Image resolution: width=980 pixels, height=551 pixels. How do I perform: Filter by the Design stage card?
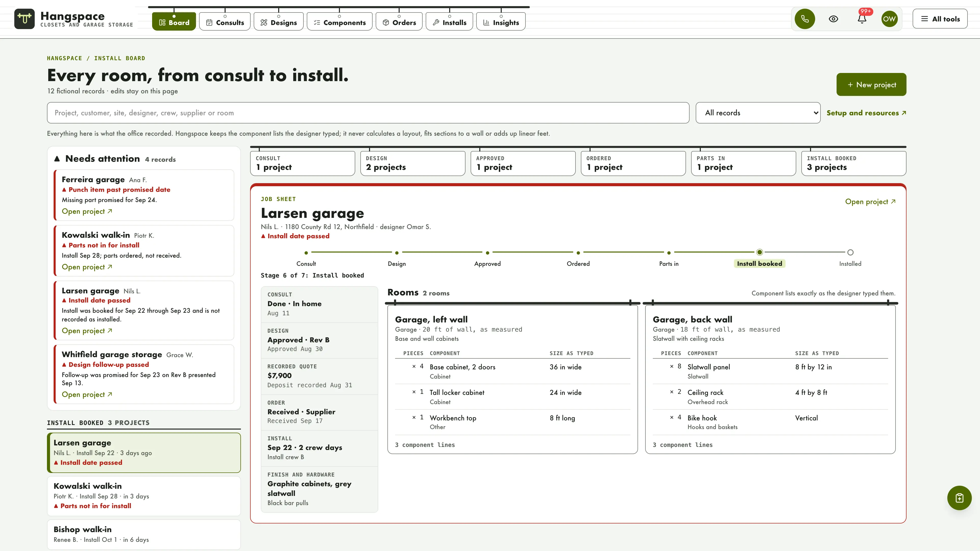[413, 164]
